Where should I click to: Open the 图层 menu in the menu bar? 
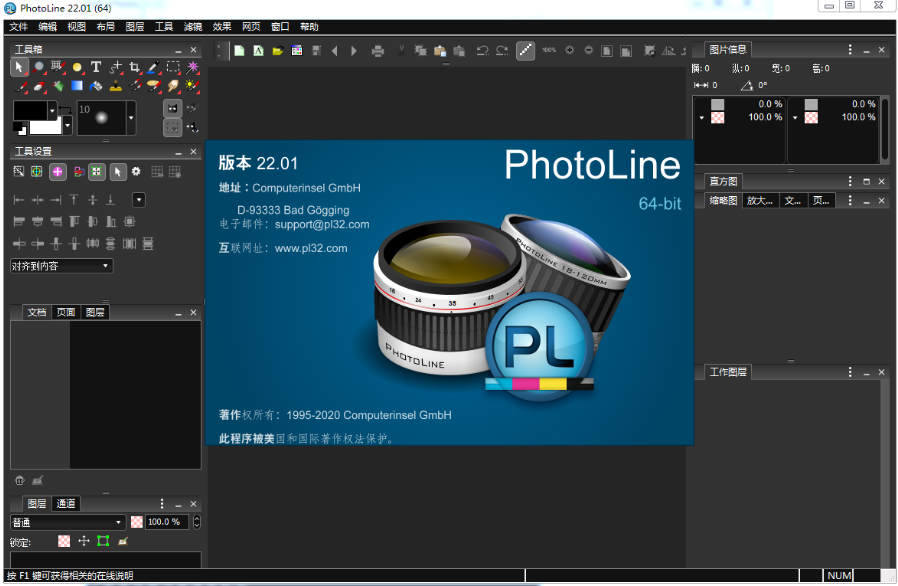coord(135,27)
